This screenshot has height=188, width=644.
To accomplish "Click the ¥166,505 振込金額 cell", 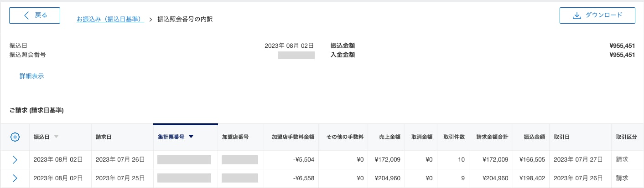I will [532, 160].
